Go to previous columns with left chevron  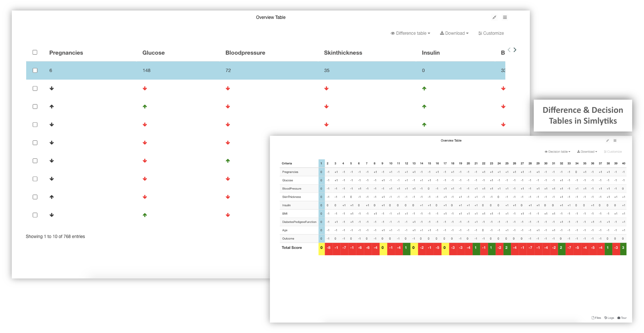[509, 50]
